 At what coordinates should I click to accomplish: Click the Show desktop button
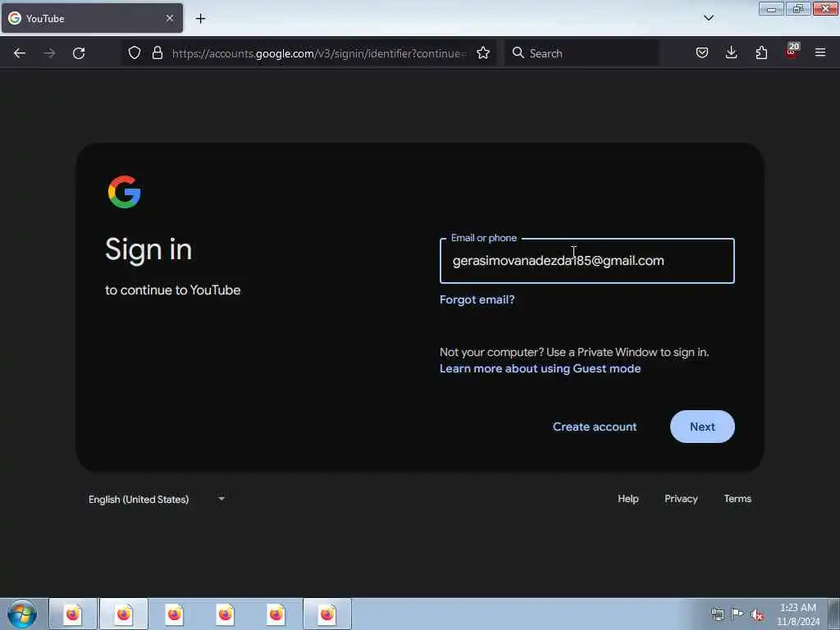[x=834, y=614]
